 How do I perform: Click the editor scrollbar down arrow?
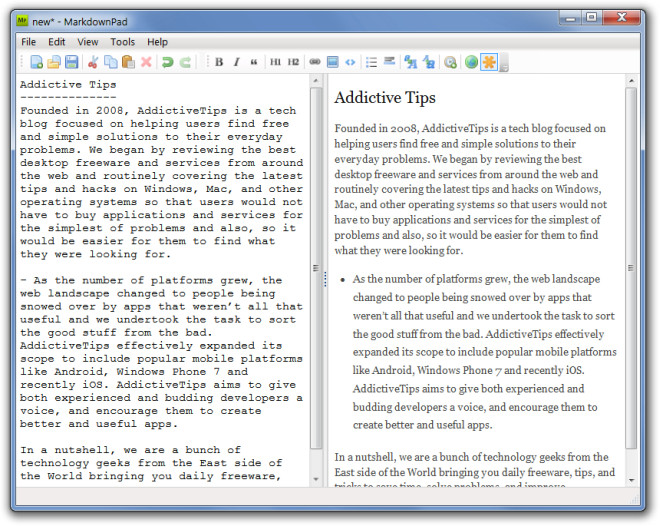pos(316,479)
